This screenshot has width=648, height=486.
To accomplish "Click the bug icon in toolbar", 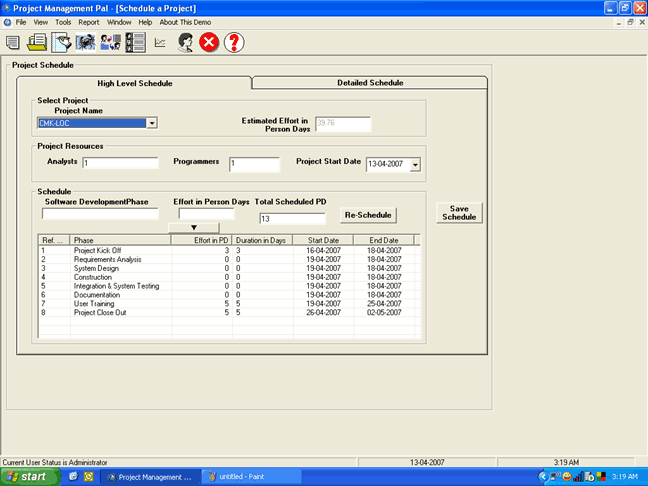I will 85,42.
